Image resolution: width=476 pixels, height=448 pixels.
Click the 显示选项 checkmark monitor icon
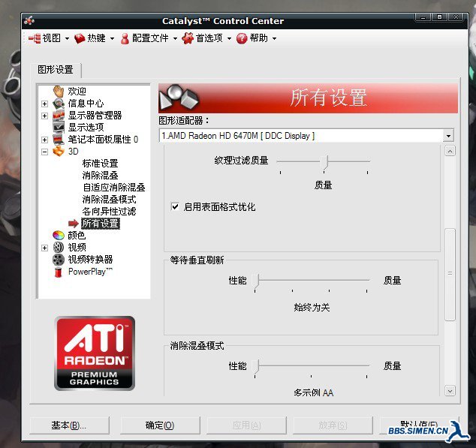coord(59,127)
